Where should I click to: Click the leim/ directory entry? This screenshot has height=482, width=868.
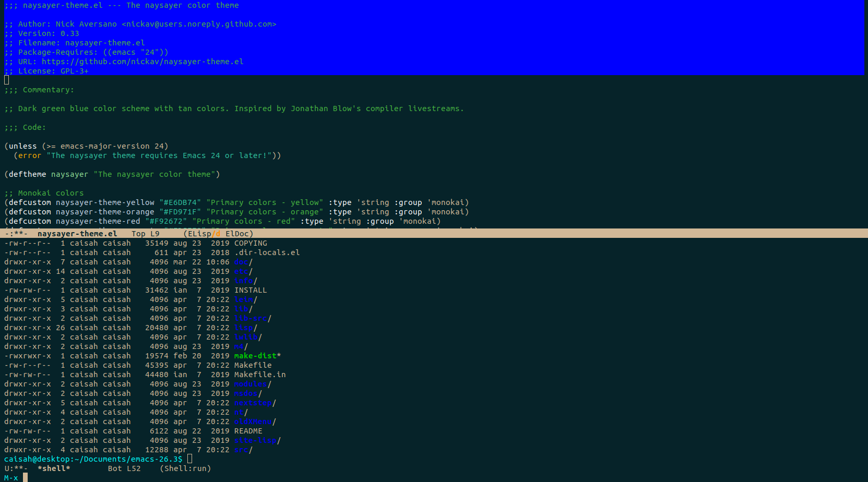tap(246, 299)
